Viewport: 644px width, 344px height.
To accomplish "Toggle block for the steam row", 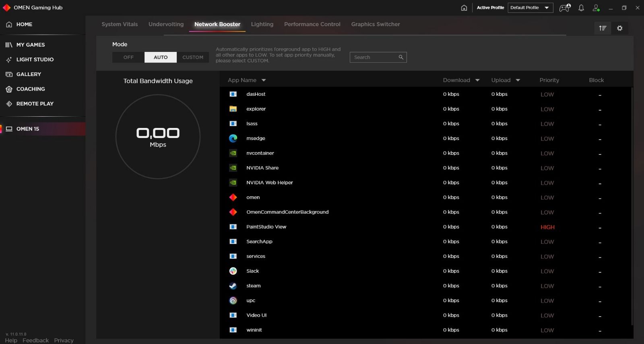I will pos(600,286).
